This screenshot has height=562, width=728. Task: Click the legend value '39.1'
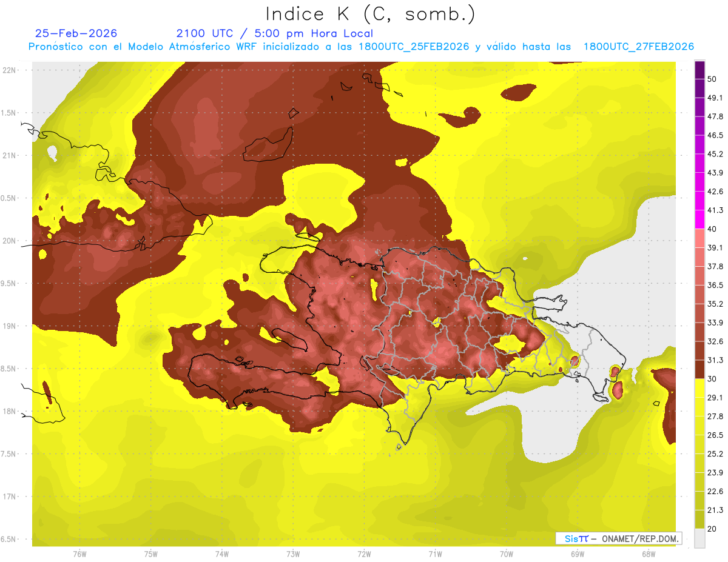(x=715, y=248)
